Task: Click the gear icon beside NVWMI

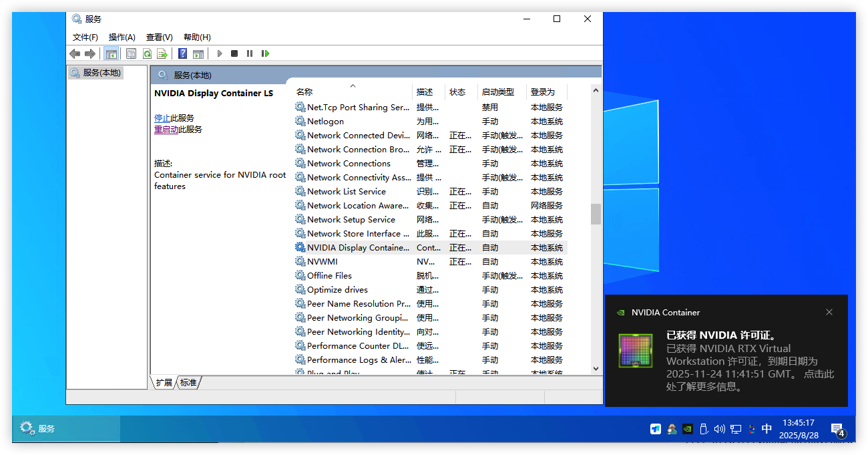Action: coord(300,261)
